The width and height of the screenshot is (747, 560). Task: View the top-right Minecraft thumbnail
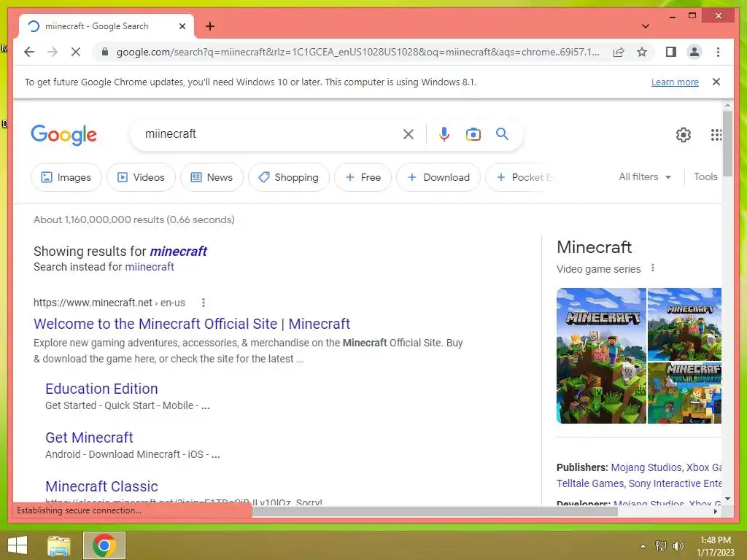click(684, 324)
